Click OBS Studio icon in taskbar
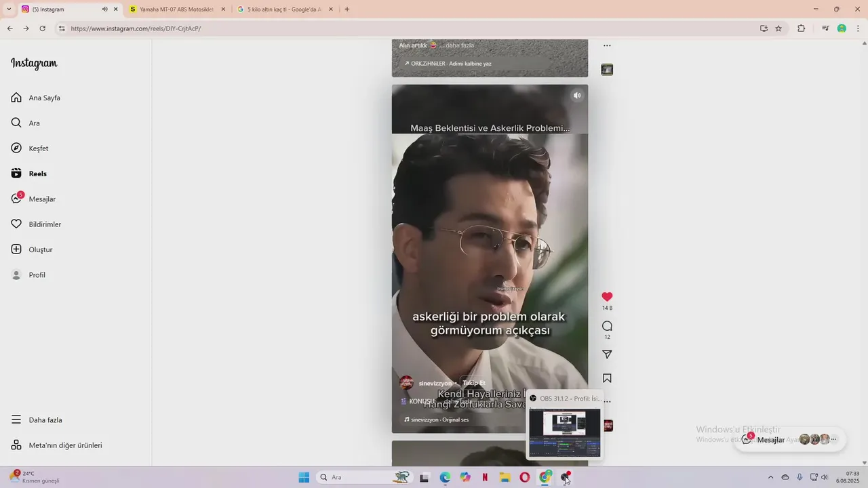Screen dimensions: 868x488 coord(566,477)
